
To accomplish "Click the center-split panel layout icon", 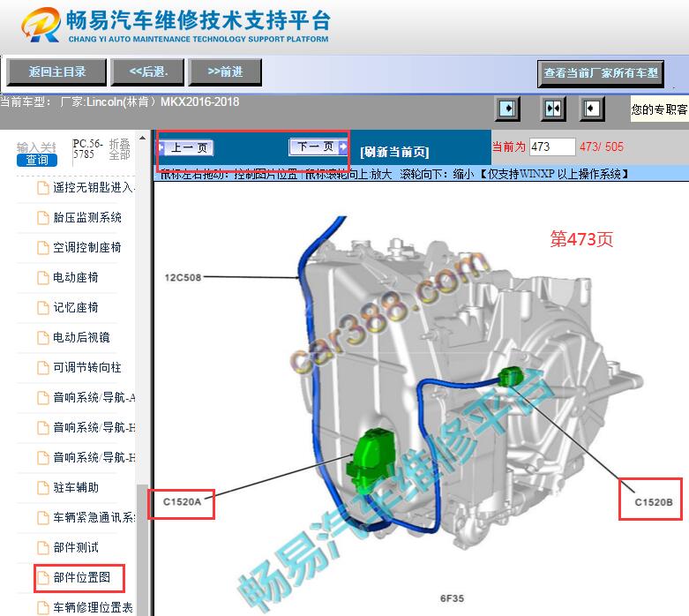I will [553, 109].
